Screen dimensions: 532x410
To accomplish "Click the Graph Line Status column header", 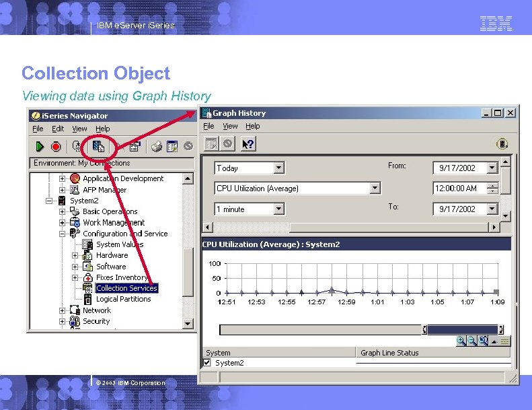I will pos(433,353).
